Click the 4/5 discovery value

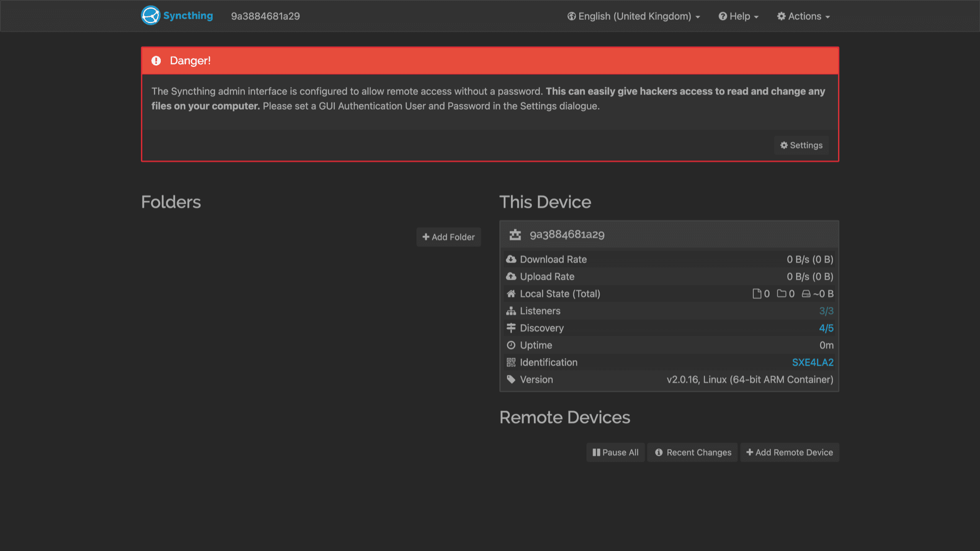pos(826,328)
